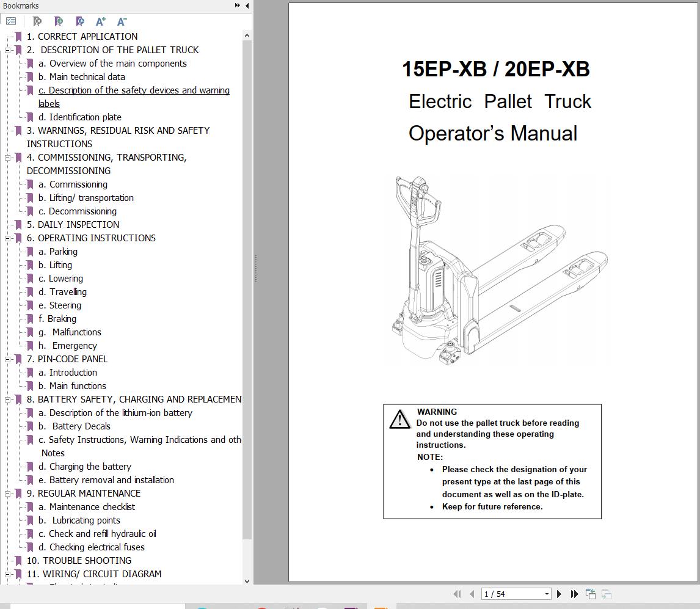Go to the previous page
Screen dimensions: 700x609
[472, 594]
